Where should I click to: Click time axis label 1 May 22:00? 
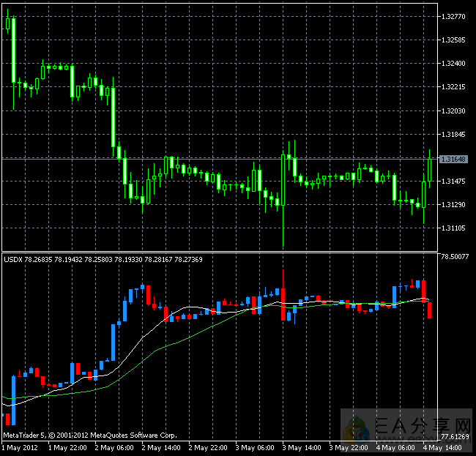(x=67, y=448)
